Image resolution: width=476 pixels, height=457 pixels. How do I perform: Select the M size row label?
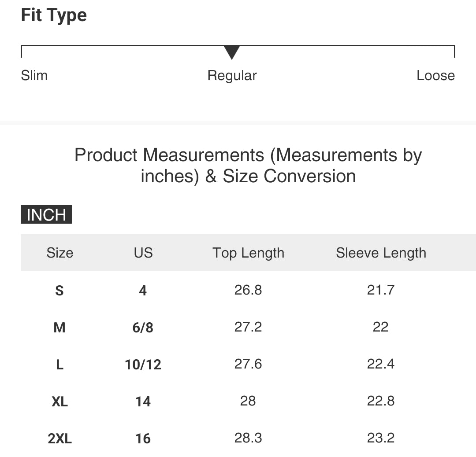tap(59, 328)
